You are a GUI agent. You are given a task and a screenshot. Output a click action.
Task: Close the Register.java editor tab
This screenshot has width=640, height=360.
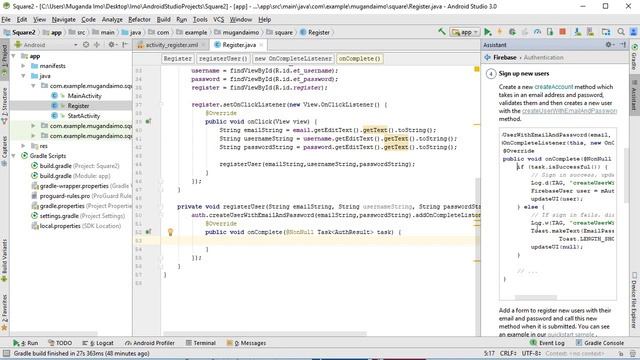click(x=261, y=45)
